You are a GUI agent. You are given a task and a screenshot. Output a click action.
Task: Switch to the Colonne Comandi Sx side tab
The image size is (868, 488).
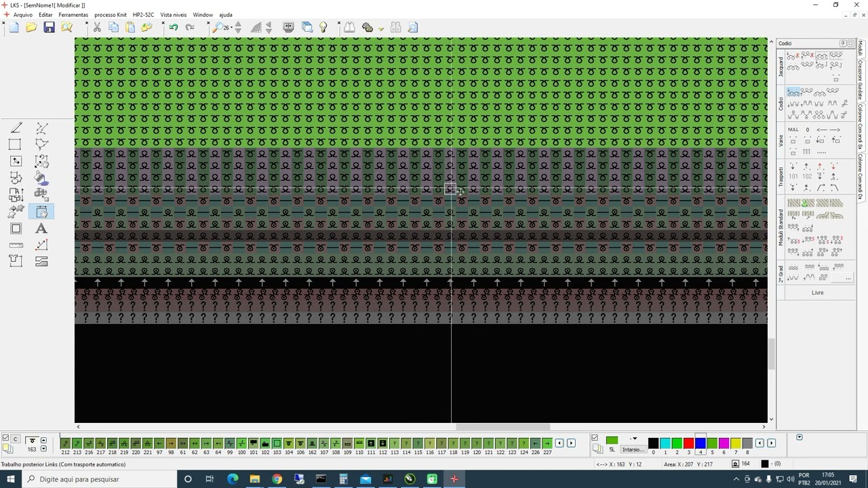[861, 127]
